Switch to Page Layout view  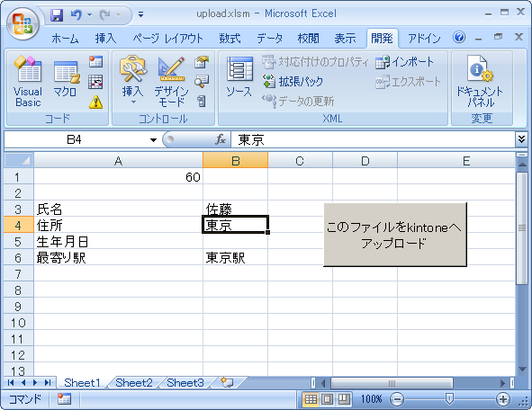(x=327, y=399)
